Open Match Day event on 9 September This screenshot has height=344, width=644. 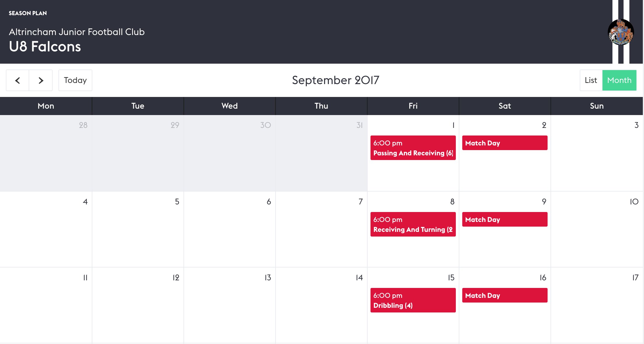[505, 219]
